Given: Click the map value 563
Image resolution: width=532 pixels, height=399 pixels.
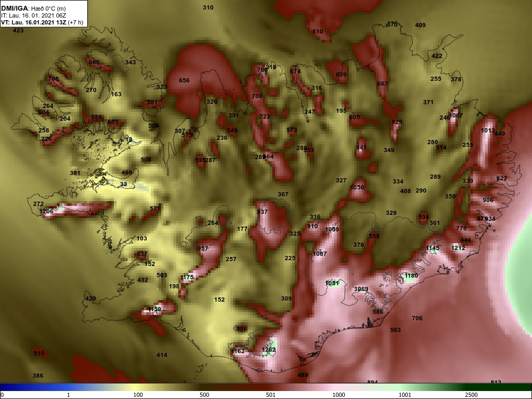Looking at the screenshot, I should pos(395,330).
